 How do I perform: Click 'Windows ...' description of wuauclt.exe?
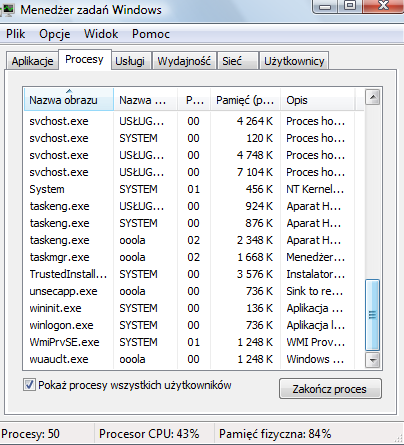[x=315, y=359]
